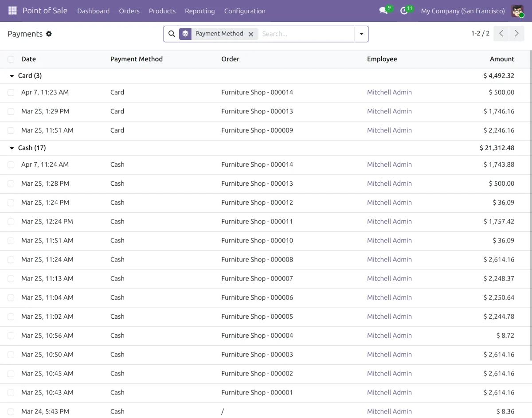The image size is (532, 418).
Task: Open the activities clock icon with badge 11
Action: 404,11
